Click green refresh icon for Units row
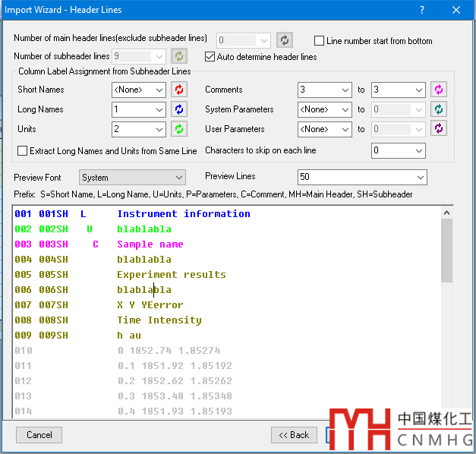This screenshot has width=476, height=454. 179,129
